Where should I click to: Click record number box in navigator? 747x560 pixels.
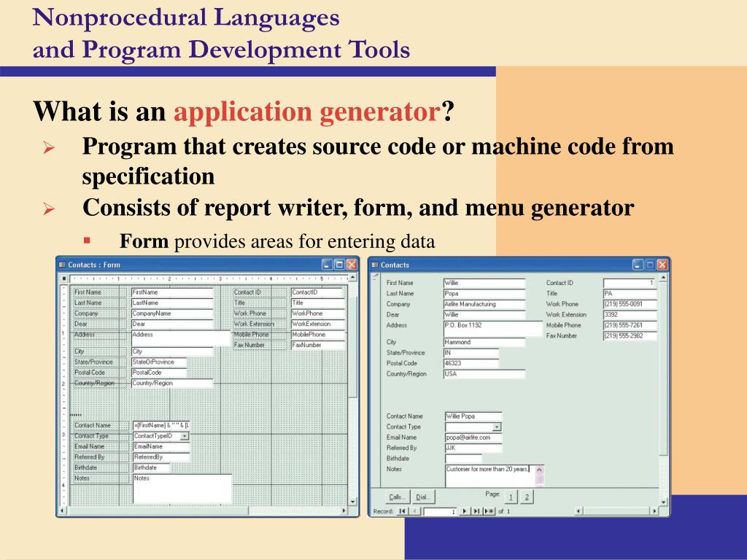(441, 511)
